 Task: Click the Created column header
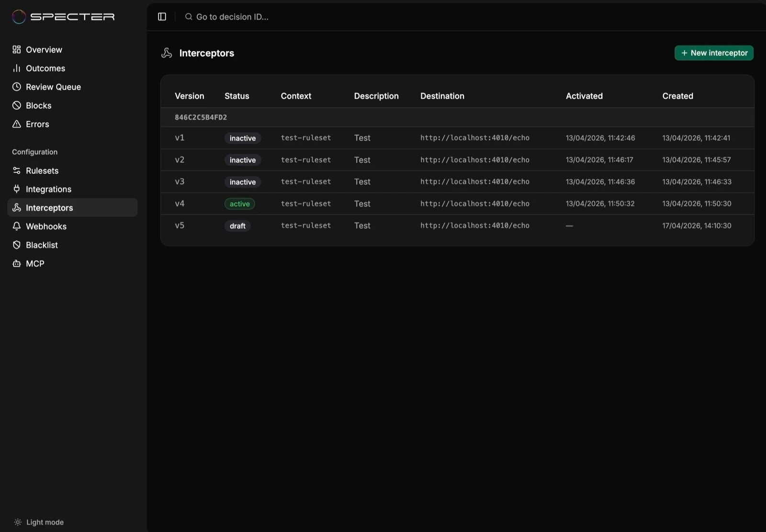677,96
